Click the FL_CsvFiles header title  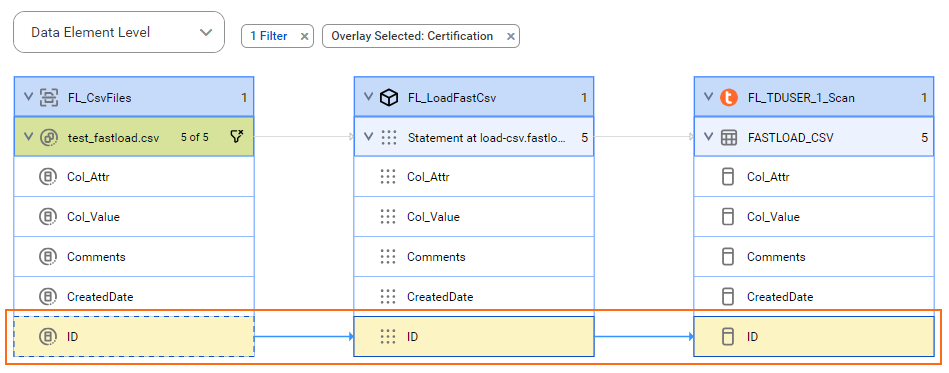coord(99,97)
